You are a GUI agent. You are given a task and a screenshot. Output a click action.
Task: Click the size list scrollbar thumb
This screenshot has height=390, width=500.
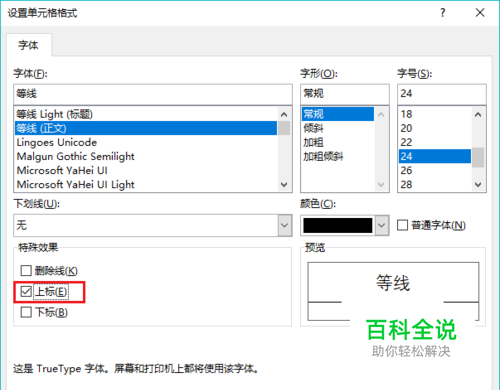click(478, 157)
